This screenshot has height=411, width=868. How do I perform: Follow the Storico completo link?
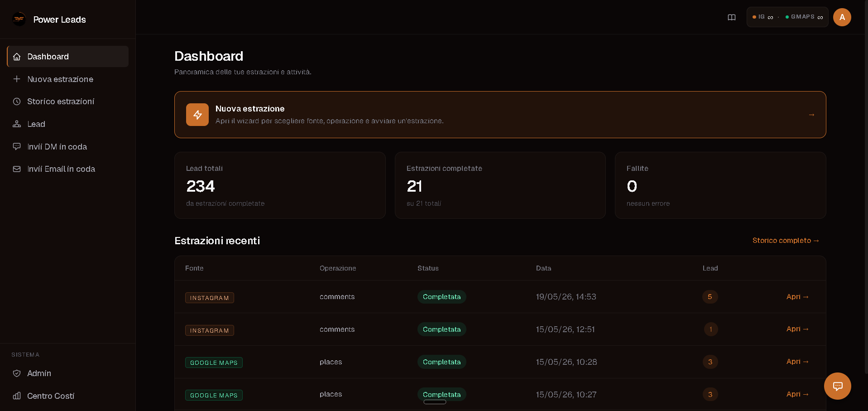pyautogui.click(x=786, y=241)
